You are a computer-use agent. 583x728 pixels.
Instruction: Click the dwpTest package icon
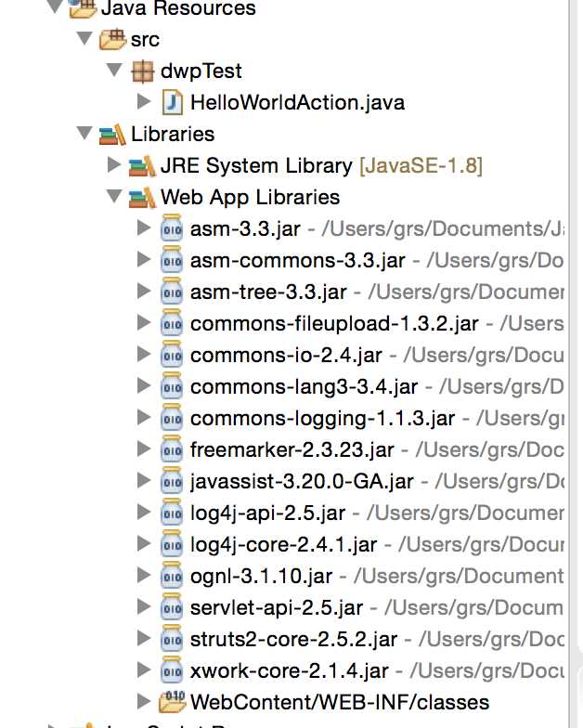point(142,71)
